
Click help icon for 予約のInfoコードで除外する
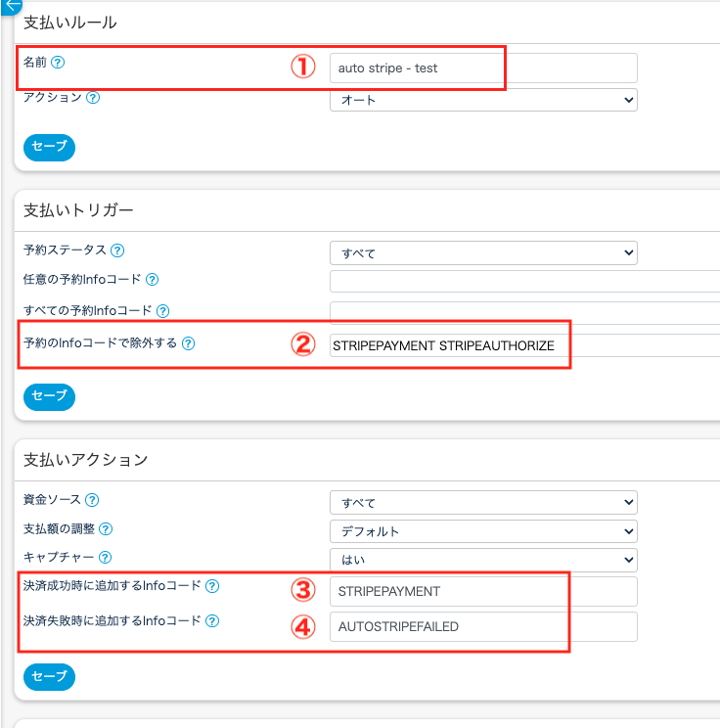(x=189, y=343)
